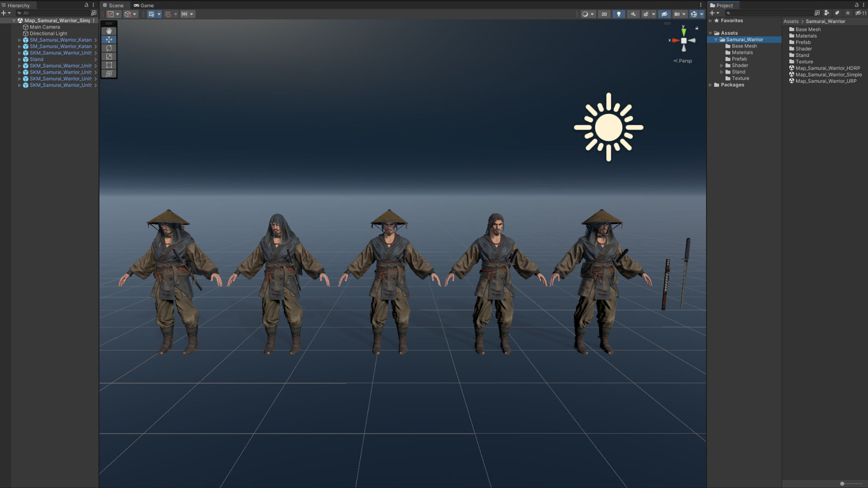Click search-by-type icon in Project panel
The width and height of the screenshot is (868, 488).
click(x=827, y=13)
